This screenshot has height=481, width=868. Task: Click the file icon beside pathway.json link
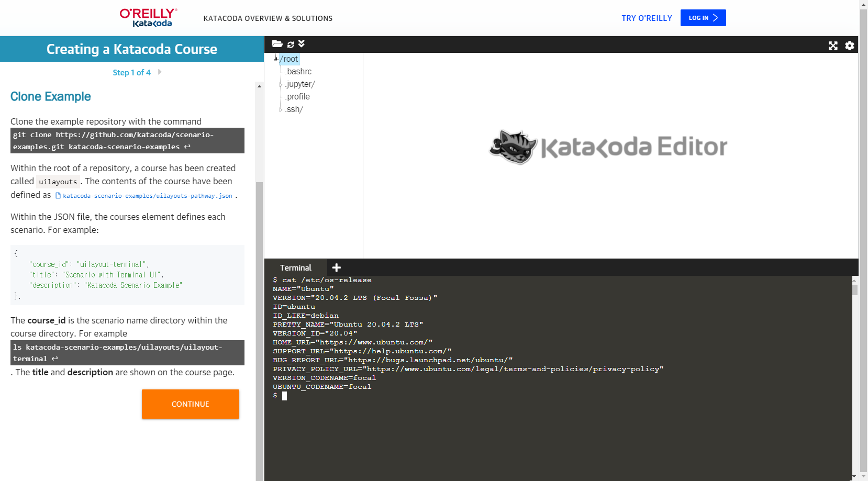(58, 196)
